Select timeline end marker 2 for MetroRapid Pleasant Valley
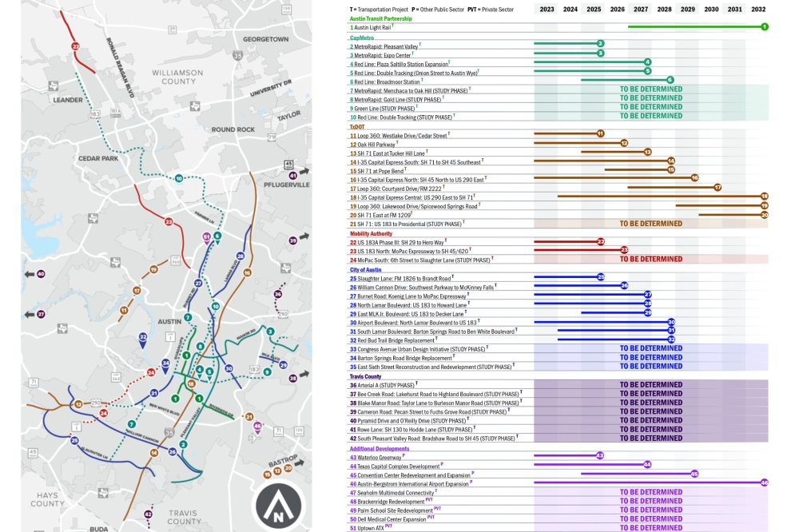 (600, 44)
